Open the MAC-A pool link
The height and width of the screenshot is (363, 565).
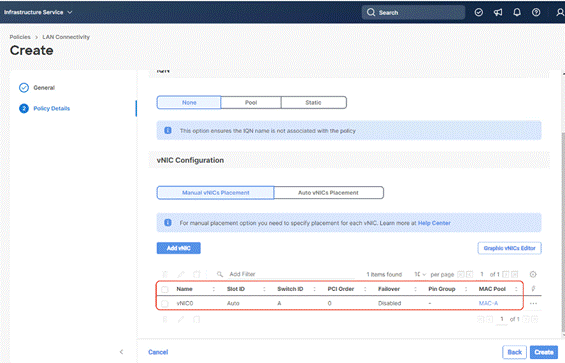tap(488, 304)
